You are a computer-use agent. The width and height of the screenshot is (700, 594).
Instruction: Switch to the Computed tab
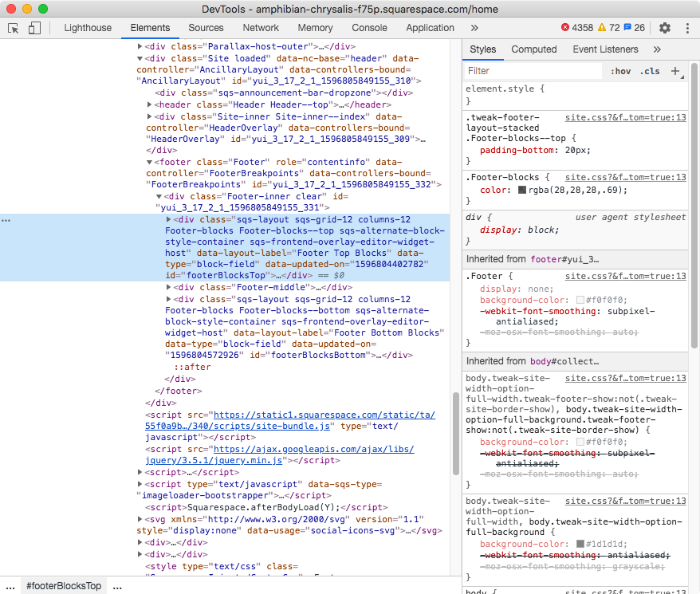[534, 49]
